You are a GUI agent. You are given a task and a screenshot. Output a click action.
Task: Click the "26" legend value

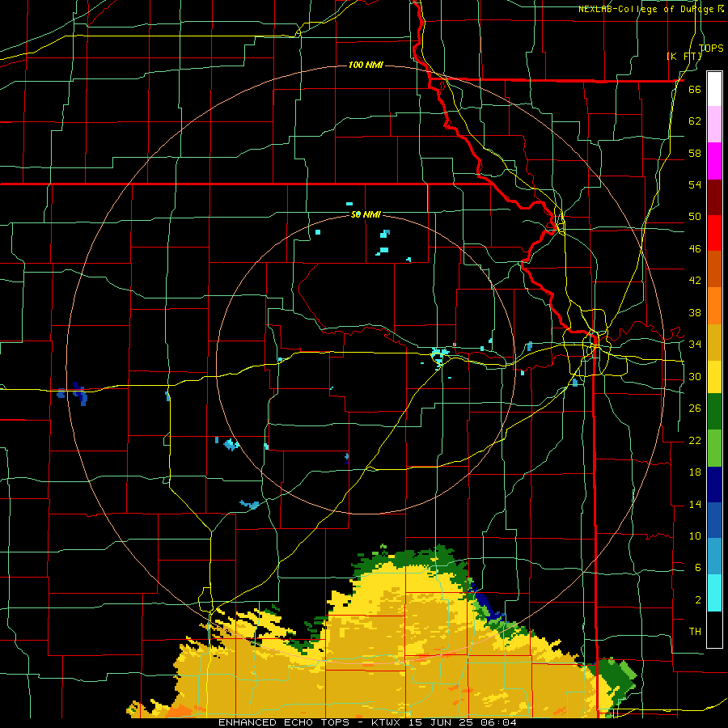[x=695, y=408]
